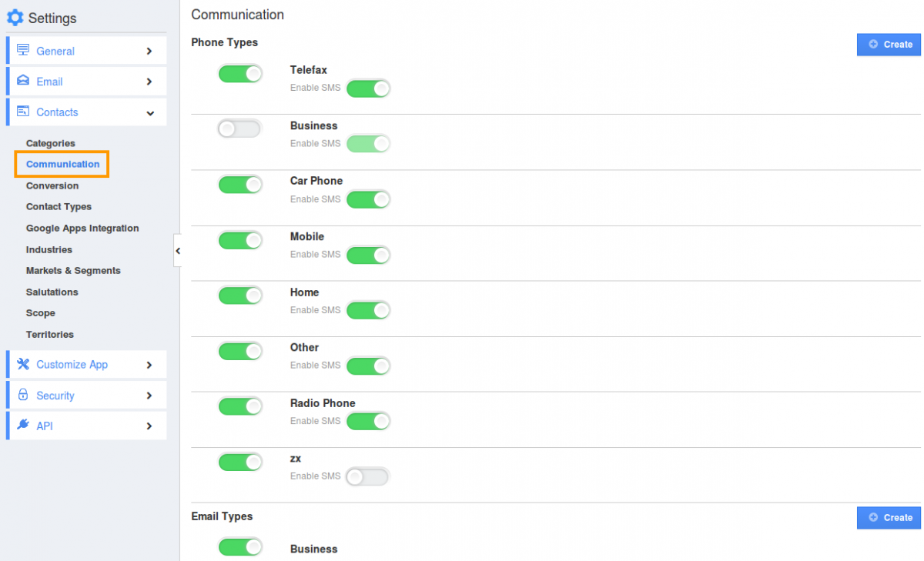Open the Google Apps Integration item
The height and width of the screenshot is (561, 924).
pyautogui.click(x=82, y=228)
